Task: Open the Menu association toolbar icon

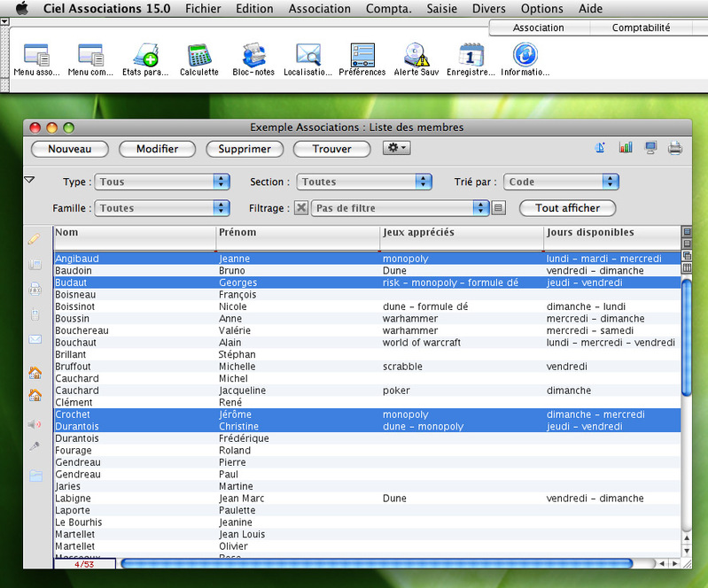Action: [x=36, y=59]
